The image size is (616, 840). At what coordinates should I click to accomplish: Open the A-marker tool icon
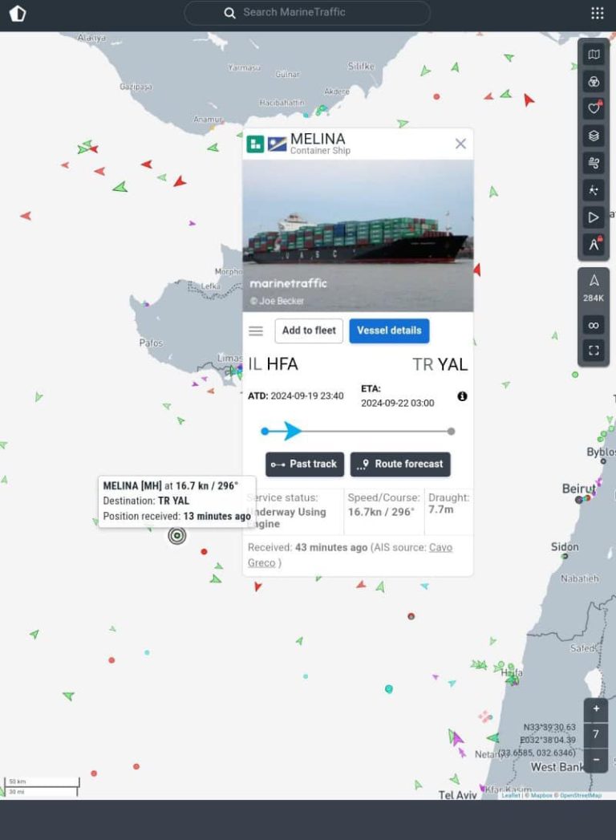594,244
